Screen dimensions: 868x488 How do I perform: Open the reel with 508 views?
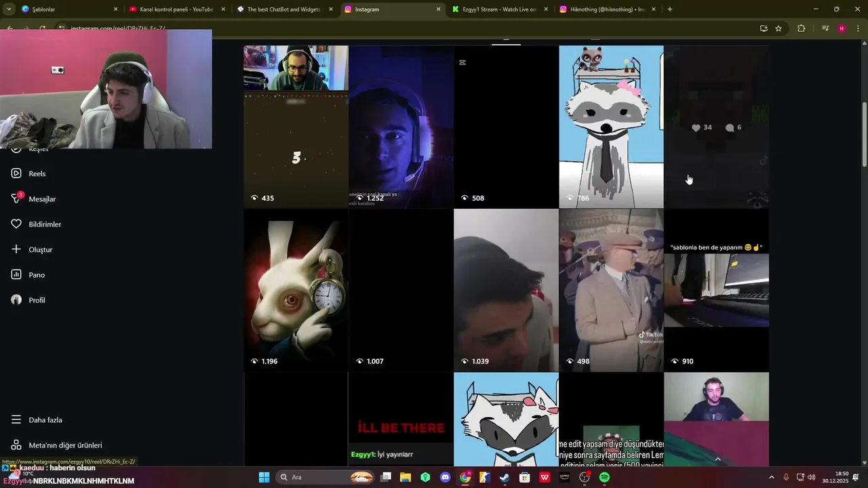(x=506, y=127)
